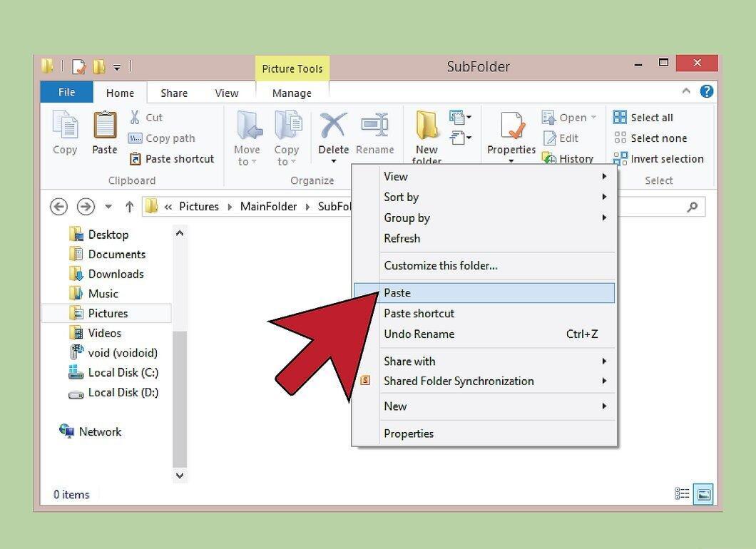Click the navigation pane scrollbar track
The width and height of the screenshot is (756, 549).
180,400
